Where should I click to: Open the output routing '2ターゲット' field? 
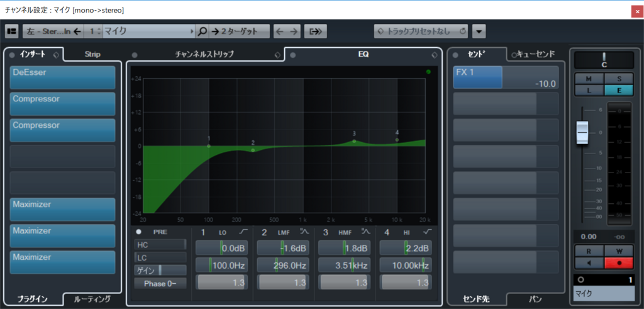(x=239, y=31)
